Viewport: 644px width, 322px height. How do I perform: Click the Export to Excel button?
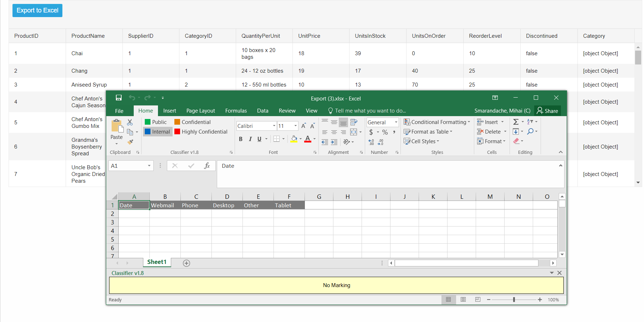coord(37,10)
